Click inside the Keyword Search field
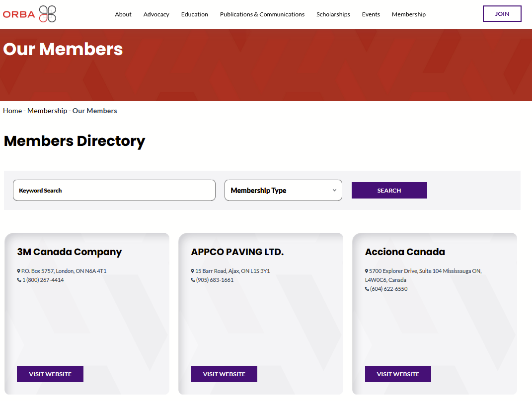The width and height of the screenshot is (532, 401). point(114,190)
